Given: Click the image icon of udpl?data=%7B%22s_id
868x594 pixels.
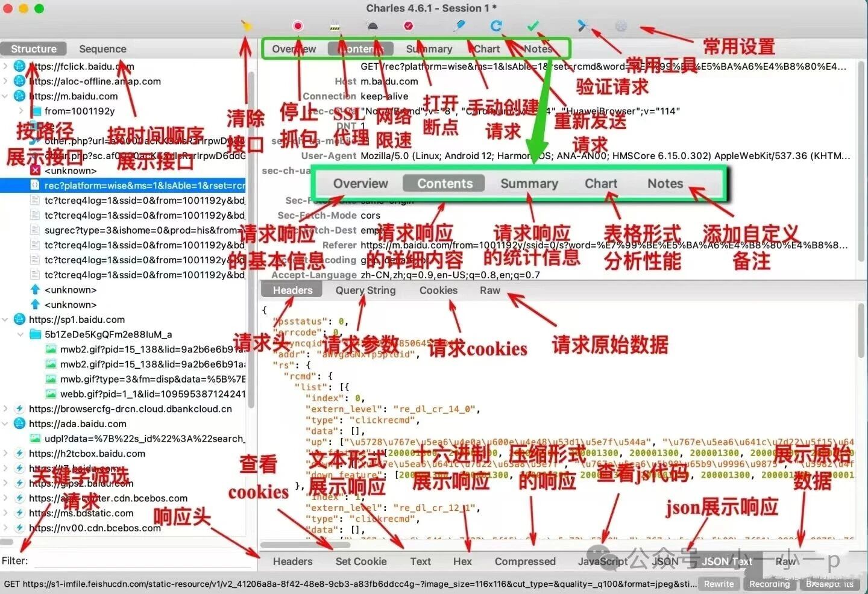Looking at the screenshot, I should [35, 439].
